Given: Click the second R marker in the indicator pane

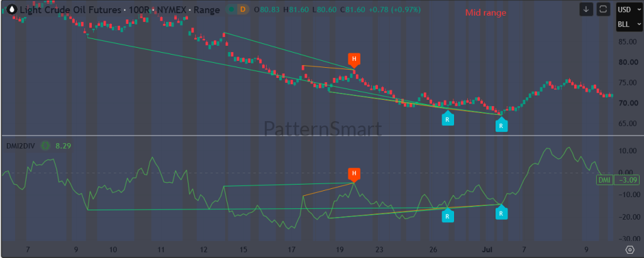Looking at the screenshot, I should tap(501, 212).
